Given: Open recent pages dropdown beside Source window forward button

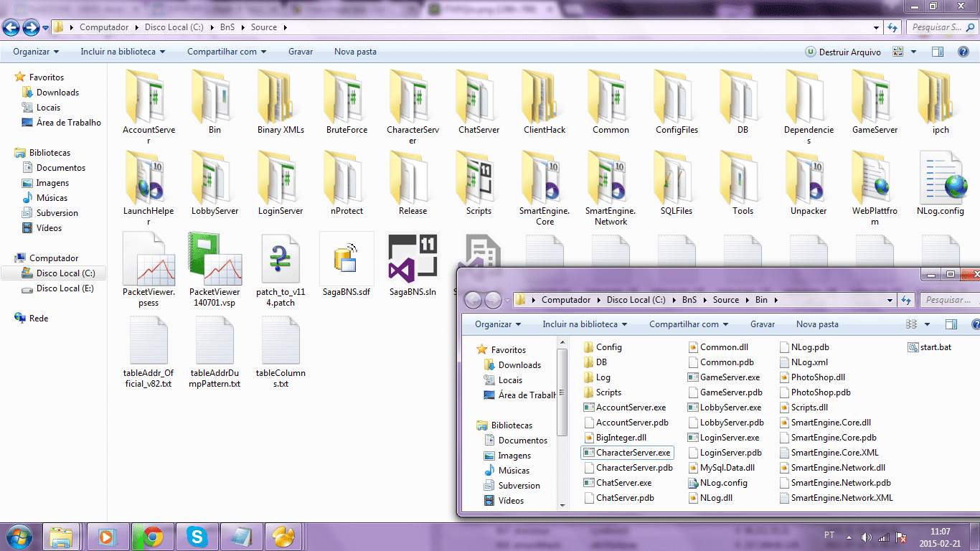Looking at the screenshot, I should [x=46, y=28].
